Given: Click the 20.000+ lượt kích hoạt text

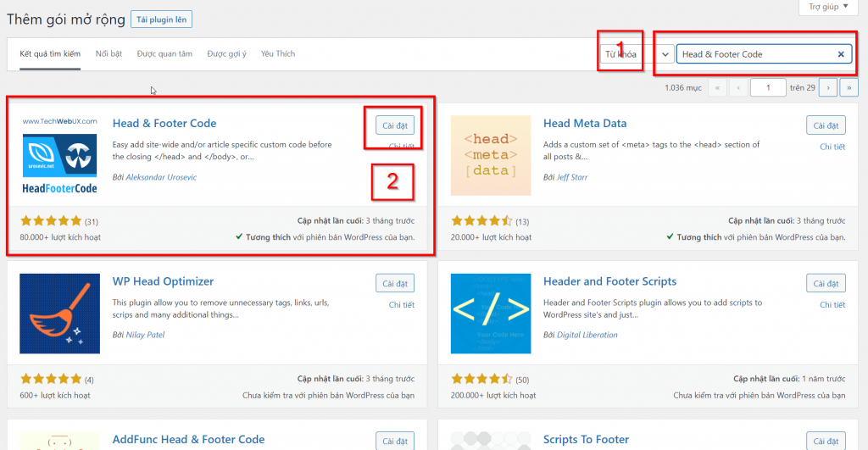Looking at the screenshot, I should coord(491,237).
